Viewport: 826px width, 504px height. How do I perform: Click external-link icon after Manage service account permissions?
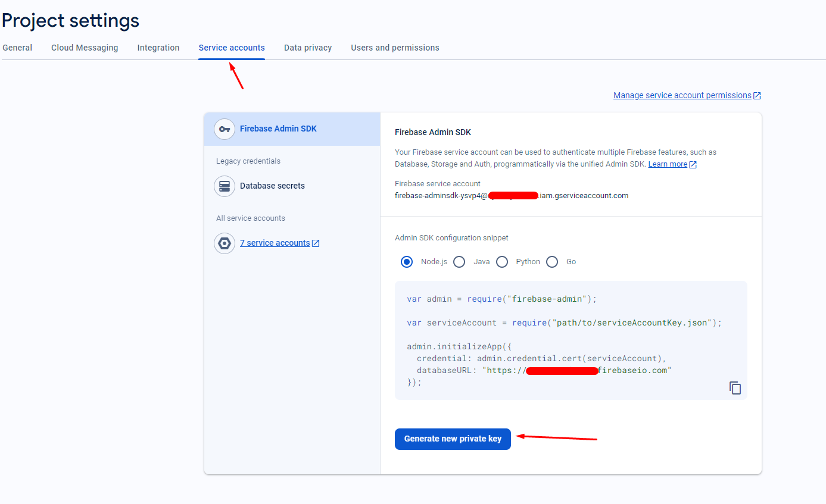click(x=757, y=96)
